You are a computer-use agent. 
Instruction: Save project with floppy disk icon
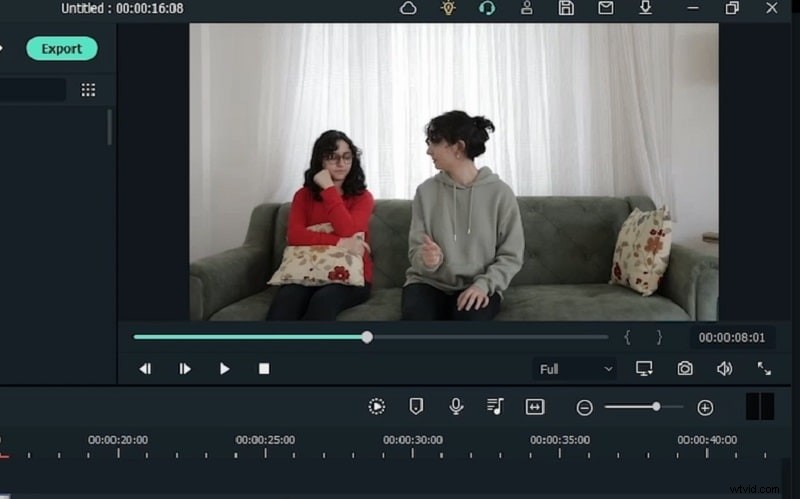point(566,8)
